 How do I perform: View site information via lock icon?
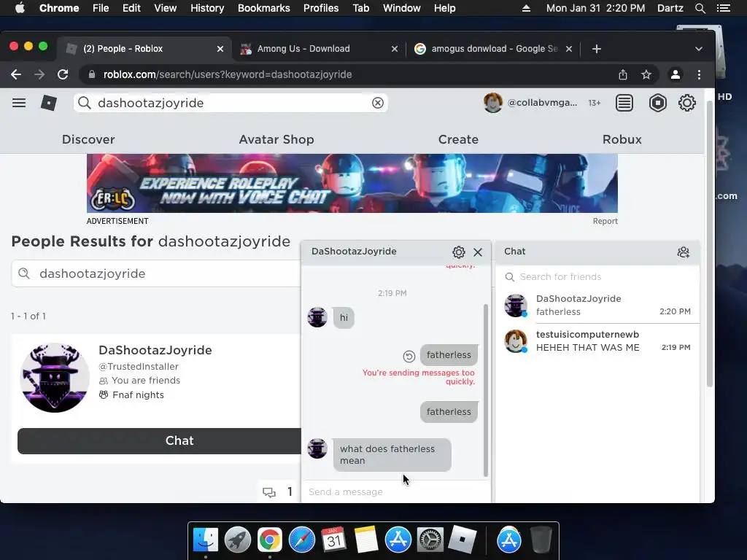[x=92, y=75]
